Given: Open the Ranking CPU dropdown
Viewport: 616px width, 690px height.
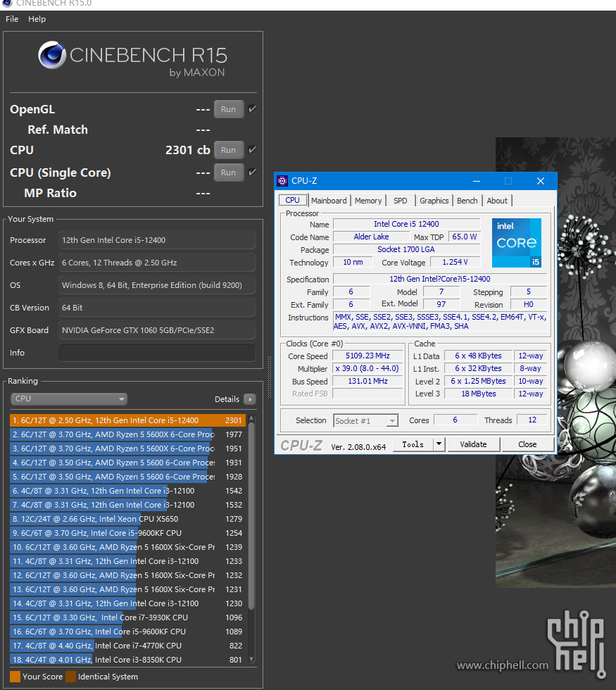Looking at the screenshot, I should click(x=69, y=399).
